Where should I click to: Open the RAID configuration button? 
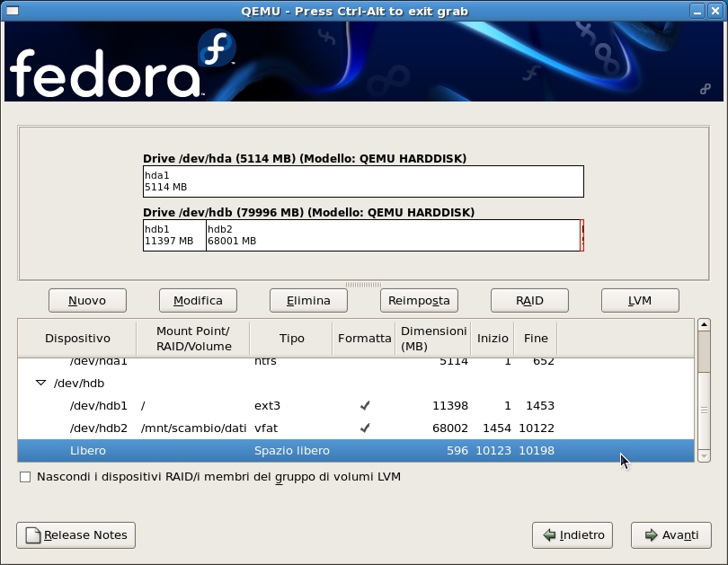point(529,301)
